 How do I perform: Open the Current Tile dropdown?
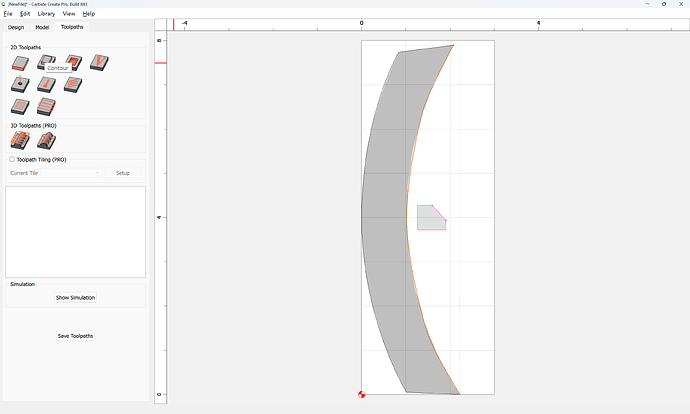coord(71,173)
